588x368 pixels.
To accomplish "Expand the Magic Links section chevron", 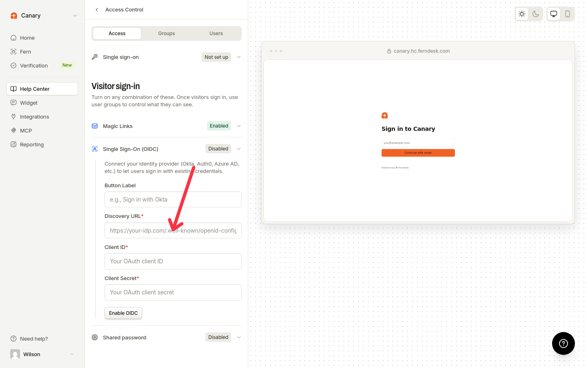I will click(x=239, y=126).
